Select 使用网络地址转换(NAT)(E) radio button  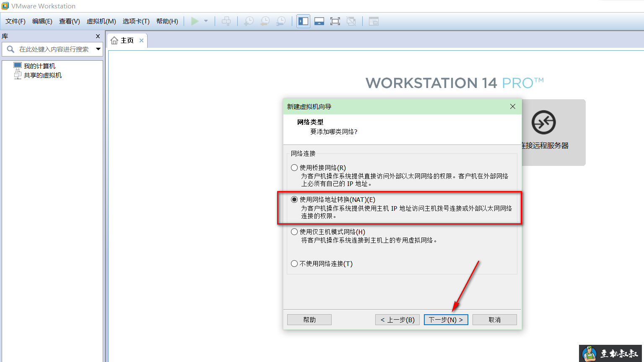pos(294,199)
